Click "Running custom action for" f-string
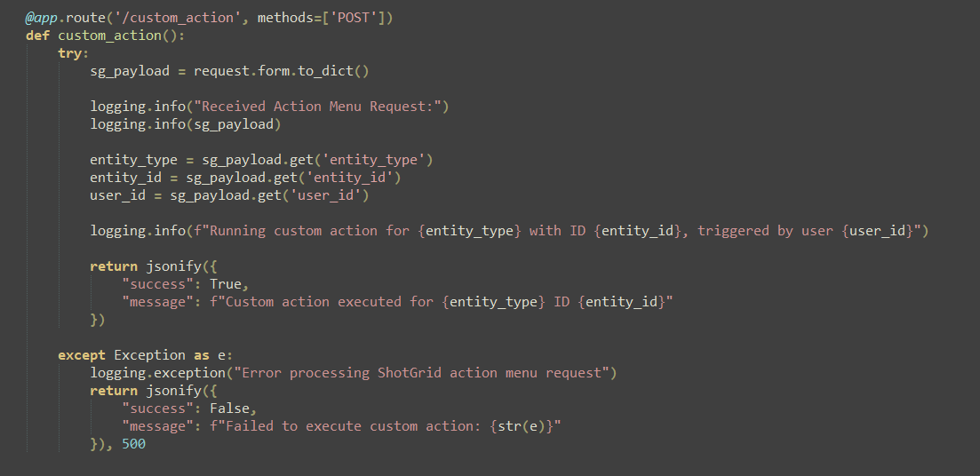The height and width of the screenshot is (476, 980). pyautogui.click(x=309, y=231)
